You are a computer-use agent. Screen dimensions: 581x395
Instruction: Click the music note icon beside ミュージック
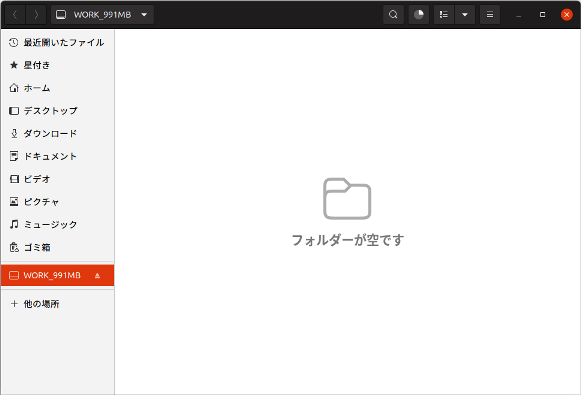[x=14, y=225]
